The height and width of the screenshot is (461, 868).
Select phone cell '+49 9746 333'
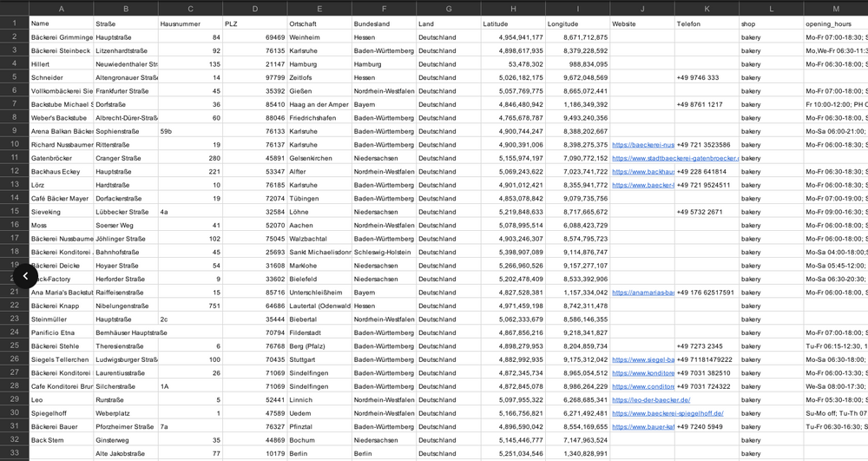click(x=707, y=77)
